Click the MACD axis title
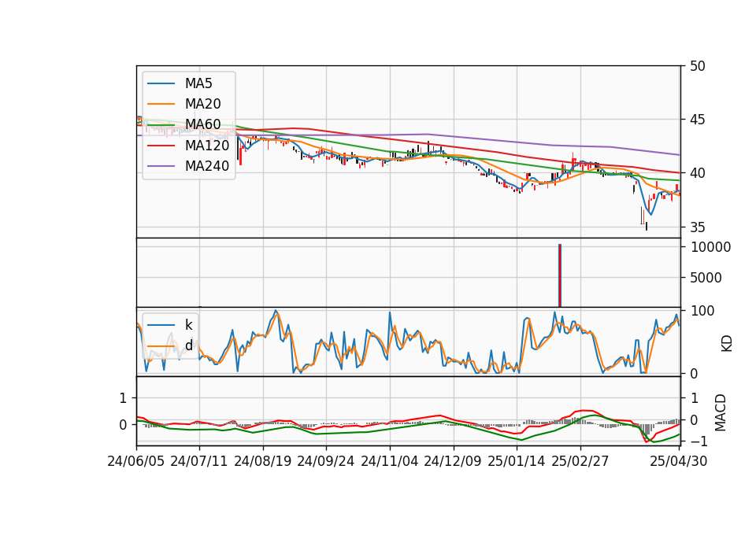This screenshot has width=756, height=543. pos(720,413)
